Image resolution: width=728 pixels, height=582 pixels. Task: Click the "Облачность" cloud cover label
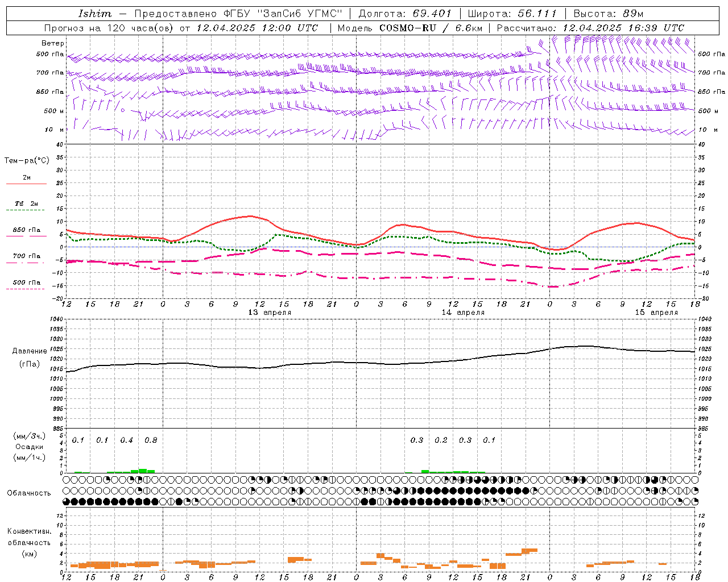click(x=29, y=493)
